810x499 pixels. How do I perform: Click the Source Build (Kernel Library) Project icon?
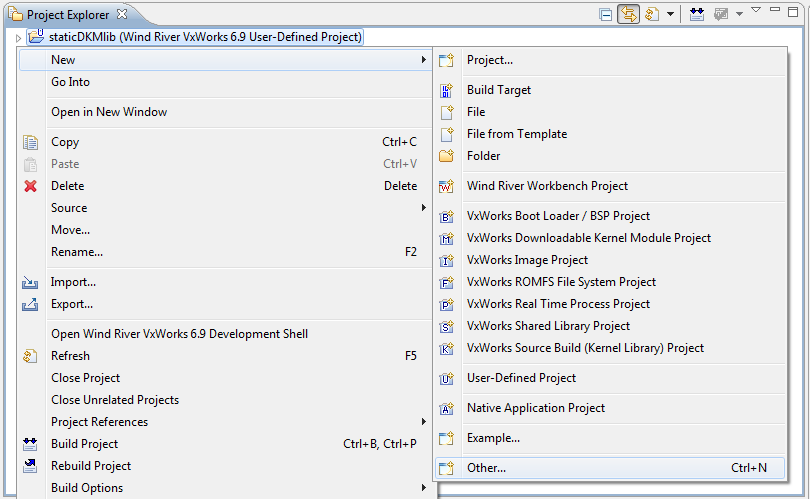[x=446, y=349]
